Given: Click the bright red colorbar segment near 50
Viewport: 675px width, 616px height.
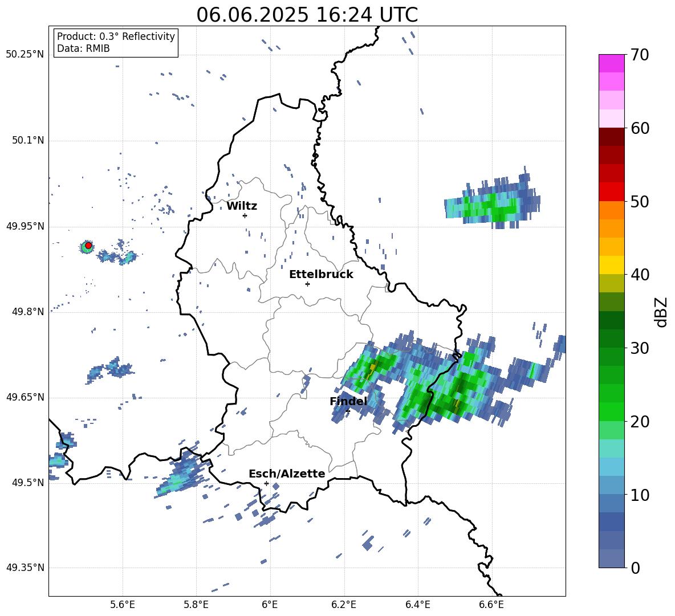Looking at the screenshot, I should click(x=611, y=192).
